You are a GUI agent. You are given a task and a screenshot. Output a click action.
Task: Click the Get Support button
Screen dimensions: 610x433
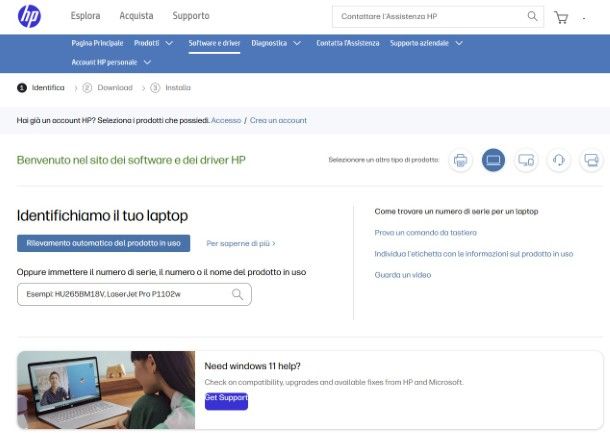tap(226, 401)
